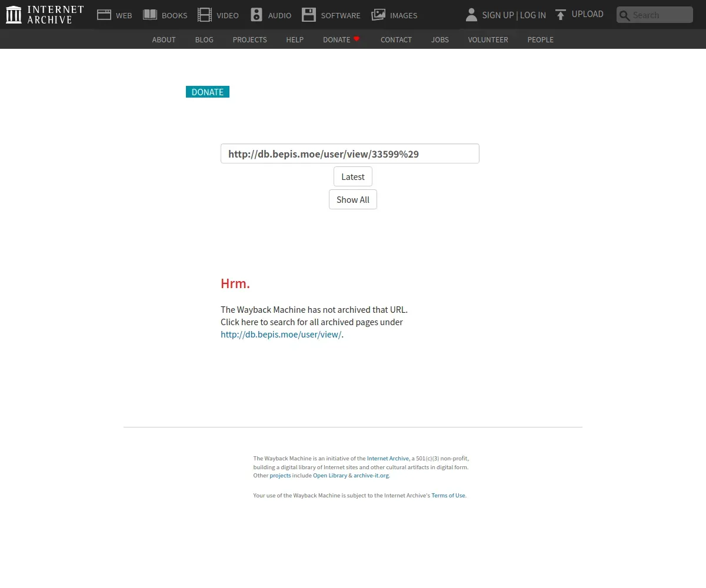Click the Internet Archive logo
This screenshot has height=588, width=706.
[x=45, y=15]
